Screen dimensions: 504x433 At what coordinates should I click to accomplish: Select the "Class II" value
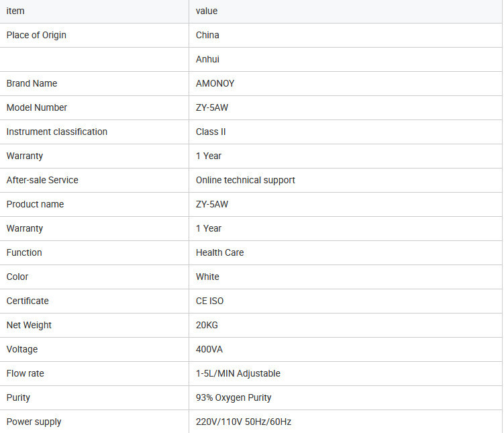pyautogui.click(x=211, y=132)
